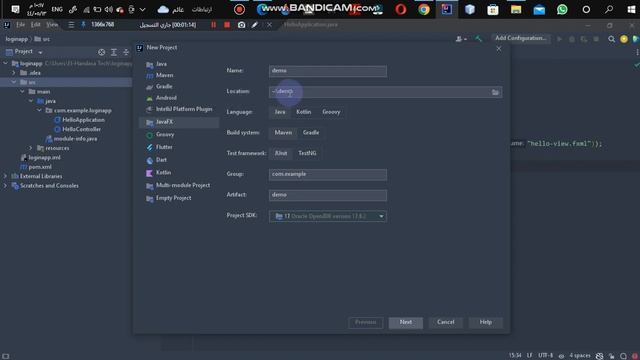Select Dart project type

[x=161, y=160]
